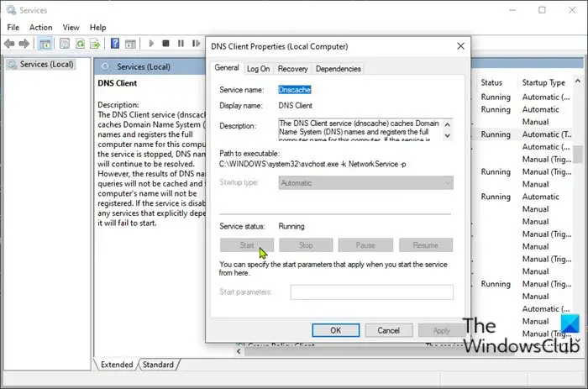
Task: Open the View menu
Action: pyautogui.click(x=71, y=28)
